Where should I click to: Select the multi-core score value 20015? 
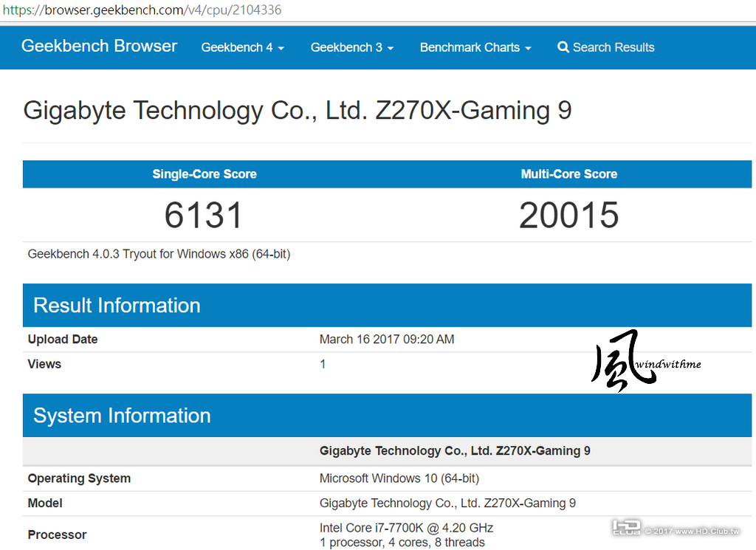pos(569,215)
